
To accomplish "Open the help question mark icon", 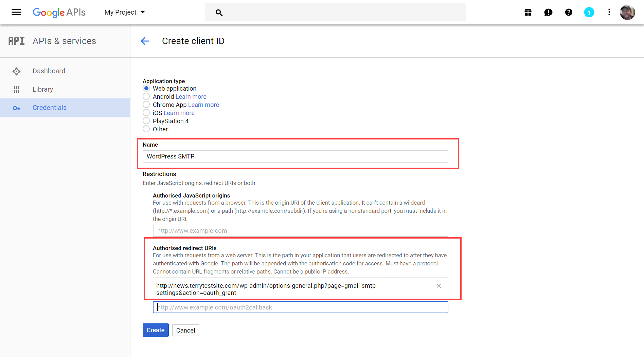I will (569, 13).
